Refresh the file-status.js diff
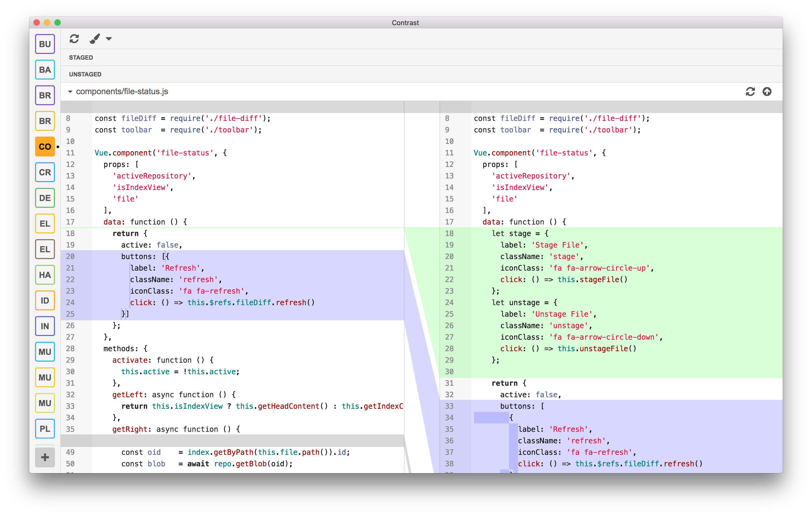 click(750, 91)
